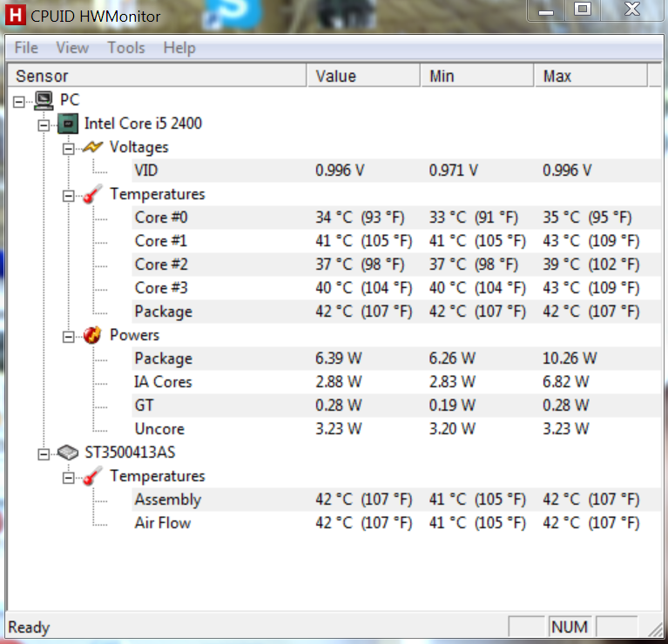The height and width of the screenshot is (644, 668).
Task: Click the Ready status bar text
Action: tap(29, 627)
